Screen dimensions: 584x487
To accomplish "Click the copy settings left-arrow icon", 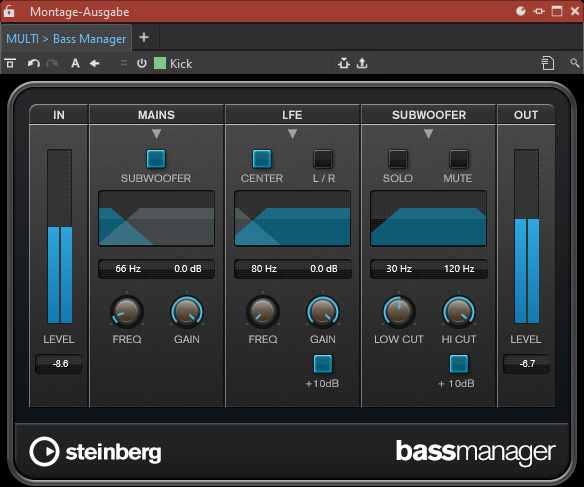I will point(95,63).
